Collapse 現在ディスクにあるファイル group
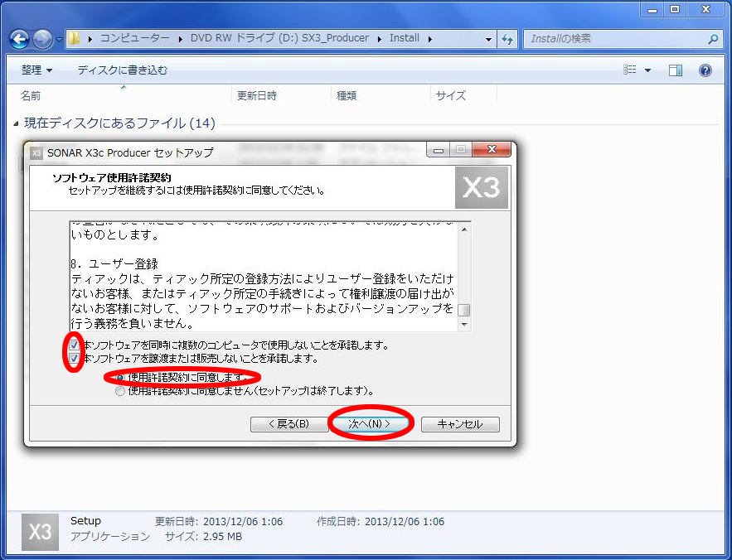The width and height of the screenshot is (732, 560). [x=17, y=123]
